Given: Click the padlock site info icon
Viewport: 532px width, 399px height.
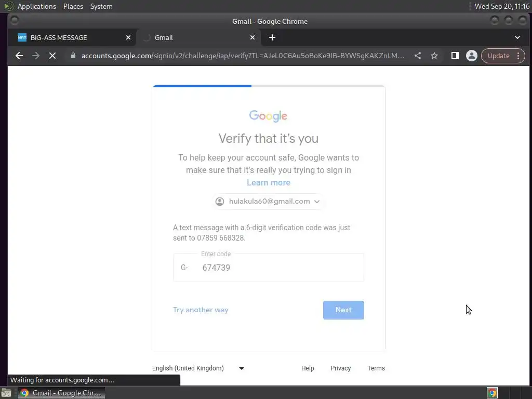Looking at the screenshot, I should [73, 56].
